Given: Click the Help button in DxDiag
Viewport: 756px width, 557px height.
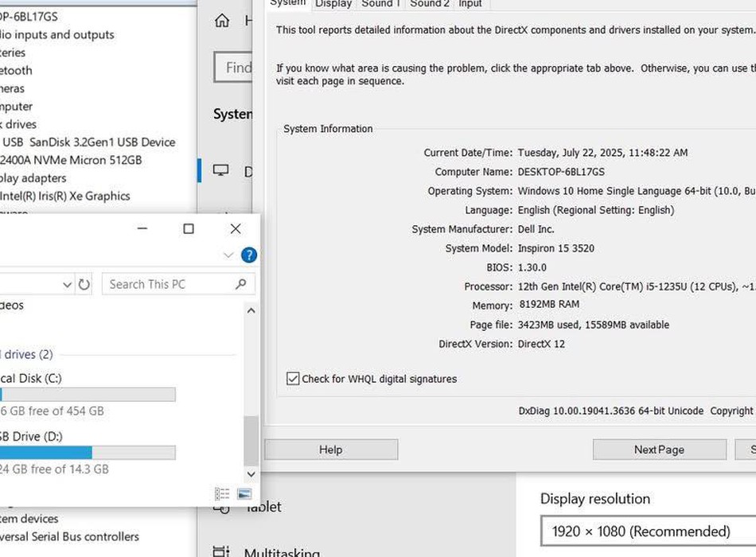Looking at the screenshot, I should (x=330, y=450).
